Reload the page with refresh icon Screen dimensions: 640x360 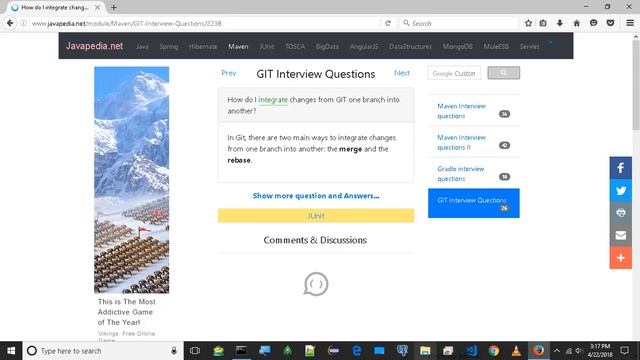(x=388, y=23)
